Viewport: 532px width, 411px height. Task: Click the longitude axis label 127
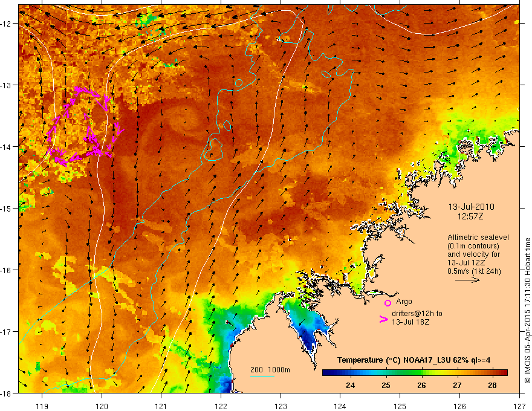coord(519,406)
